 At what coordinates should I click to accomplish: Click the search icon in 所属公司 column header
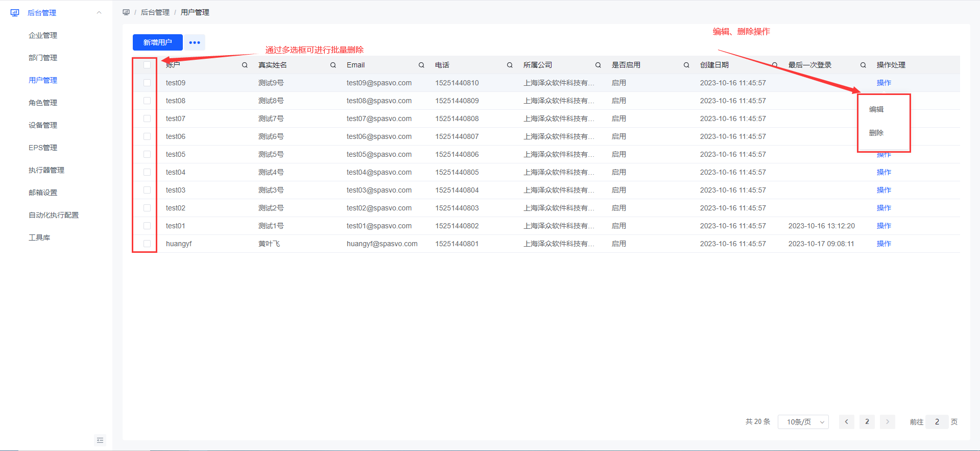point(598,65)
